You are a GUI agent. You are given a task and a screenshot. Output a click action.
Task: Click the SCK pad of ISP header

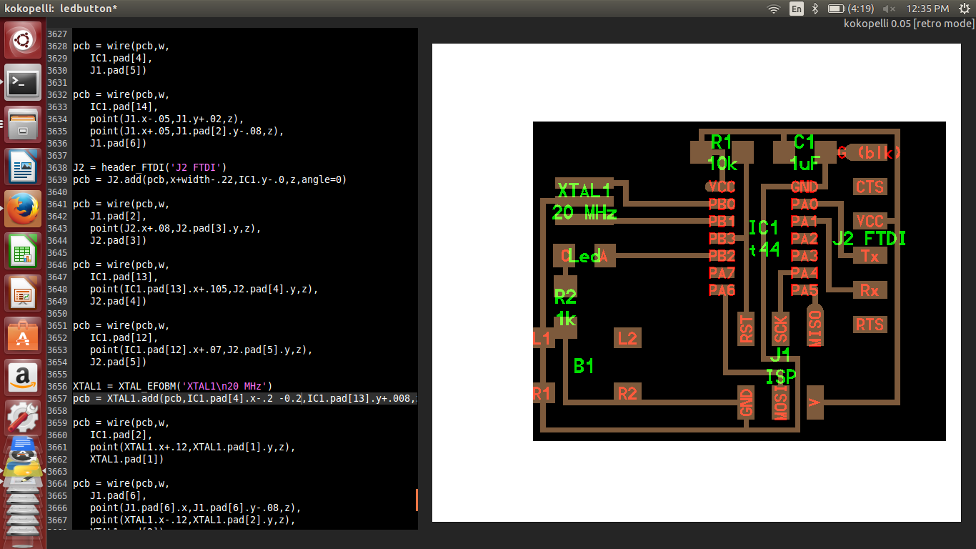coord(781,329)
